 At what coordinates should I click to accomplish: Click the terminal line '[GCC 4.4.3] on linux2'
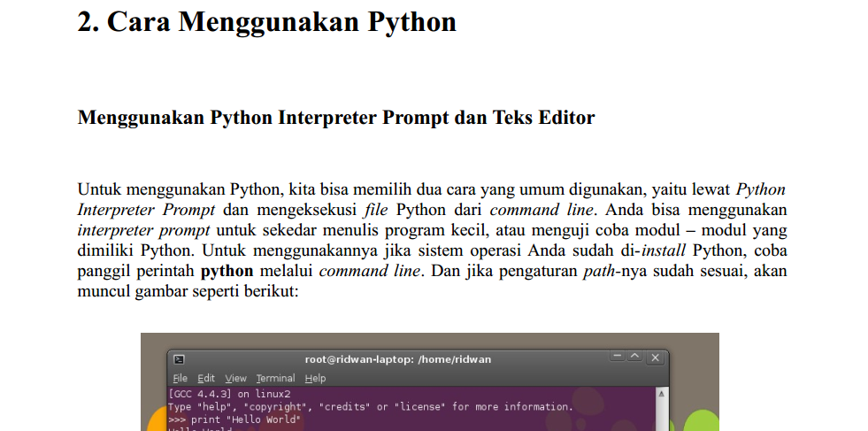coord(229,394)
